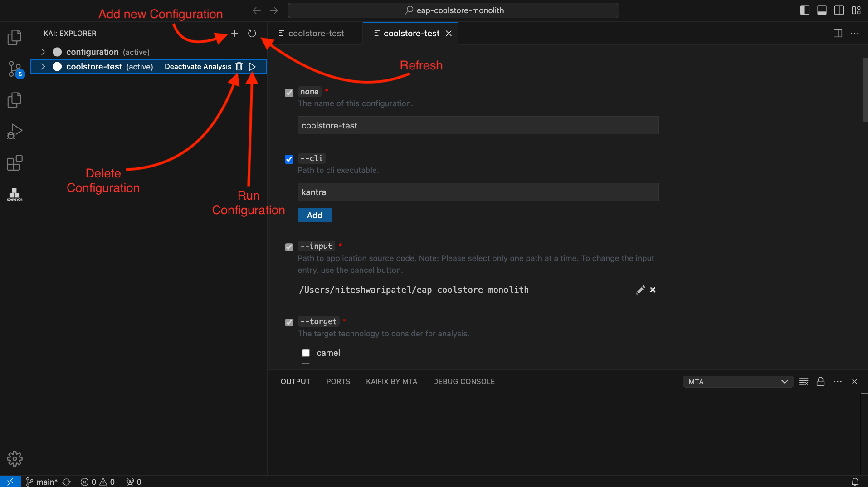Open the Run and Debug view
The image size is (868, 487).
click(15, 132)
